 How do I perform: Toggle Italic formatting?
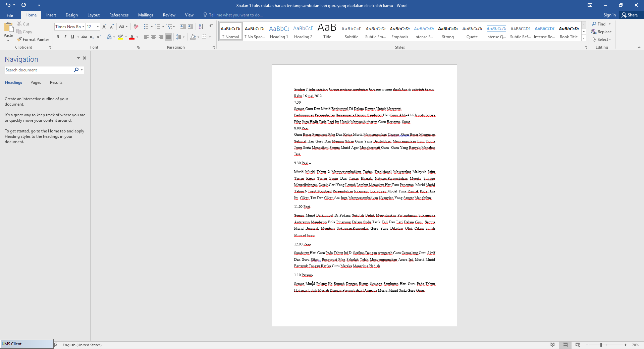65,37
